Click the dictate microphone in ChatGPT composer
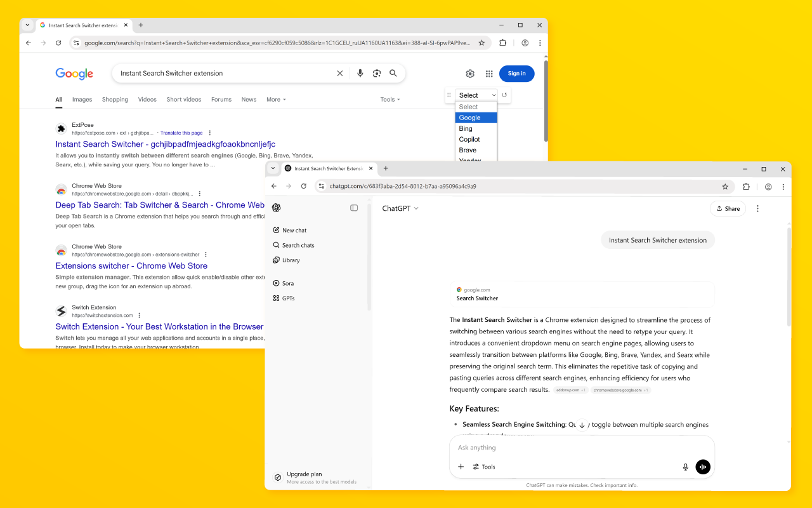The height and width of the screenshot is (508, 812). tap(685, 467)
